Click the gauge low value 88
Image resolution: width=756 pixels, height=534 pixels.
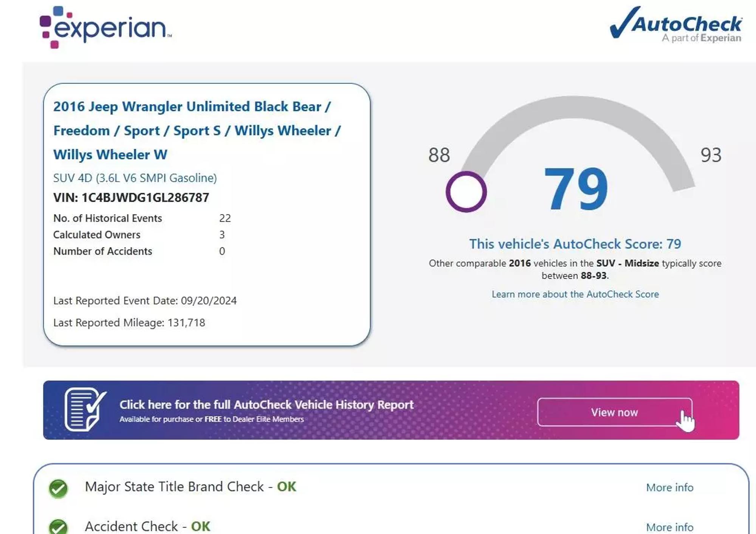[439, 155]
